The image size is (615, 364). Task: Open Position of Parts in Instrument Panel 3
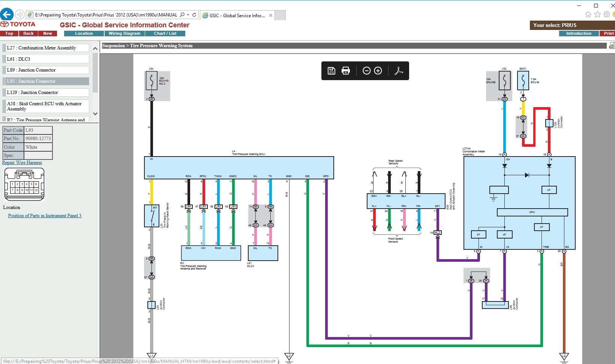[45, 216]
